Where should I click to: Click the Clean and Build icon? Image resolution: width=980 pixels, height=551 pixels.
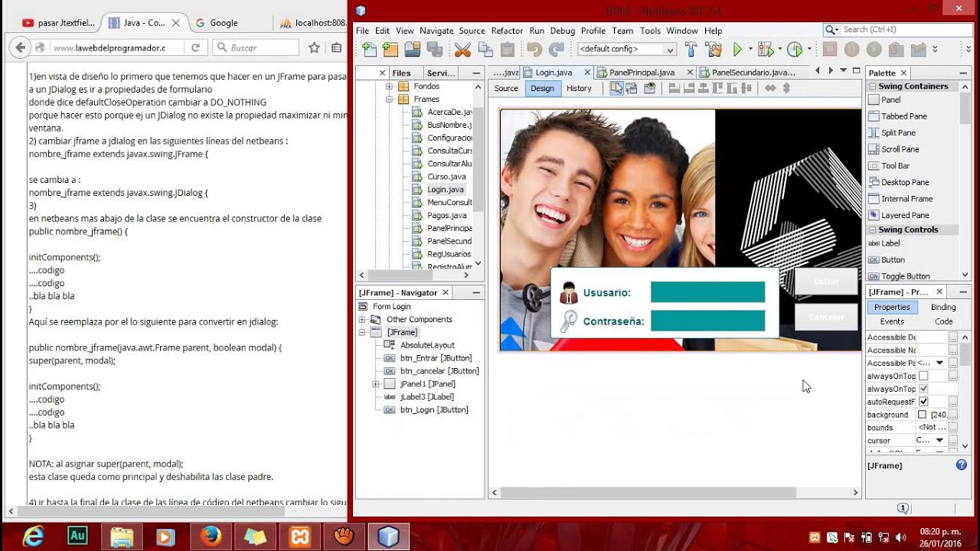[x=714, y=50]
